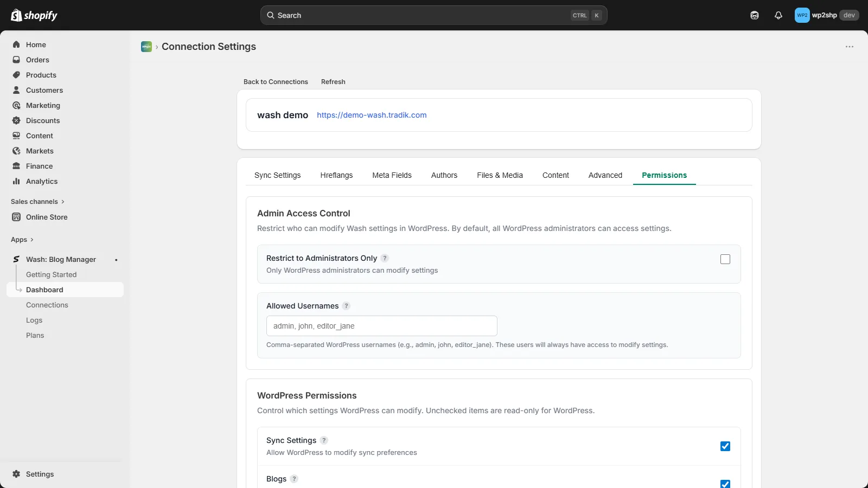
Task: Click help icon next to Allowed Usernames
Action: 346,306
